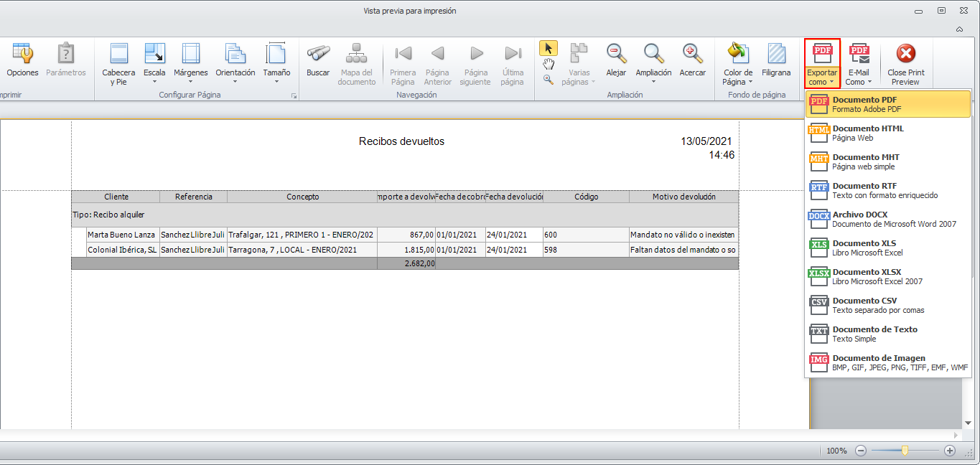Click the zoom slider handle
Image resolution: width=980 pixels, height=465 pixels.
pos(905,451)
